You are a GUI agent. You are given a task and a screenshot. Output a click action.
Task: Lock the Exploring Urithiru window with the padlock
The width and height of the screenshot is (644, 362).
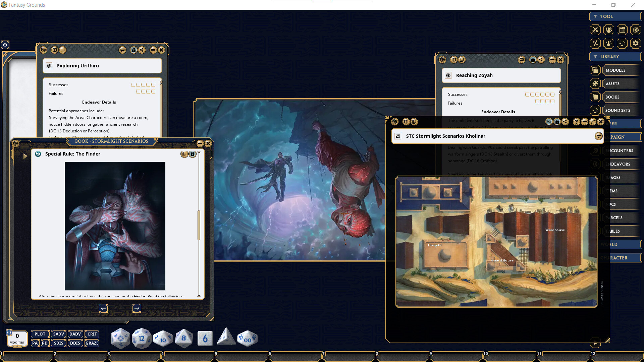pos(134,50)
